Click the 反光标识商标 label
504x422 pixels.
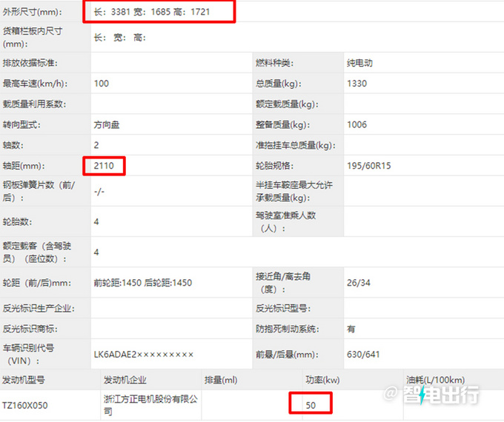pyautogui.click(x=30, y=329)
